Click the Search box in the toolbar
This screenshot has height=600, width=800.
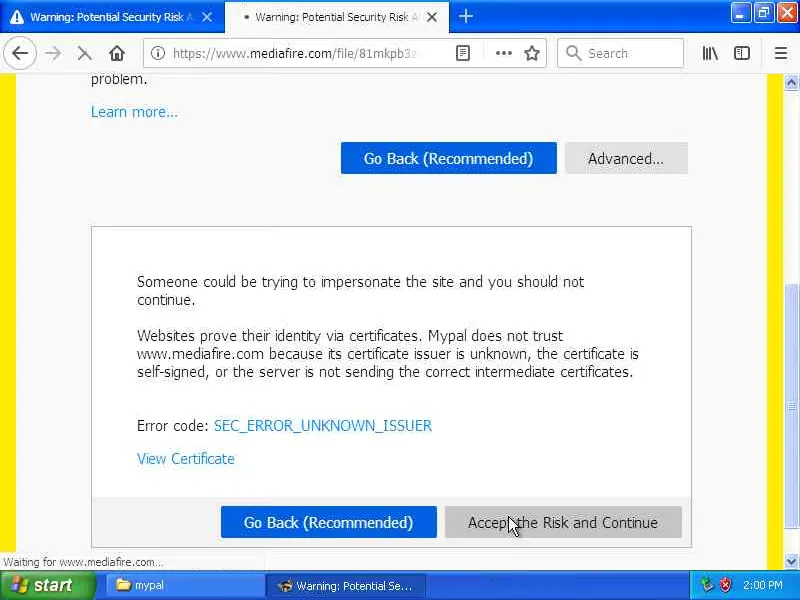pos(620,53)
